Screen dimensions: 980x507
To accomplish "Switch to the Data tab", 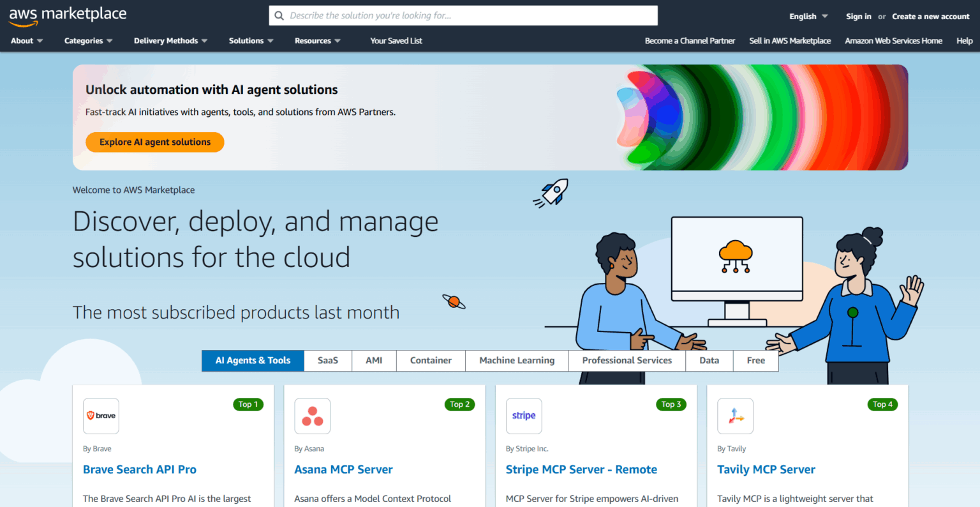I will point(709,361).
